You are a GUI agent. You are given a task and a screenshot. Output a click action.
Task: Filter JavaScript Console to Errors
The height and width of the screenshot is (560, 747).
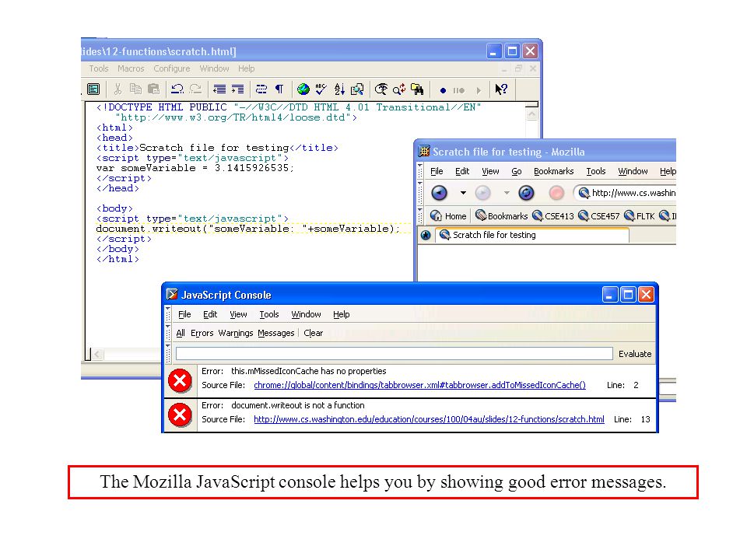[202, 333]
